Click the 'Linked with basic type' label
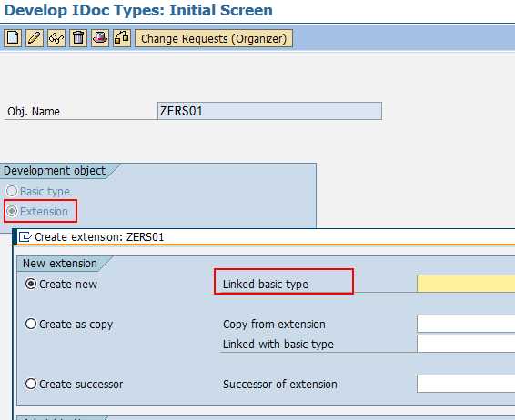This screenshot has width=515, height=420. [x=278, y=345]
